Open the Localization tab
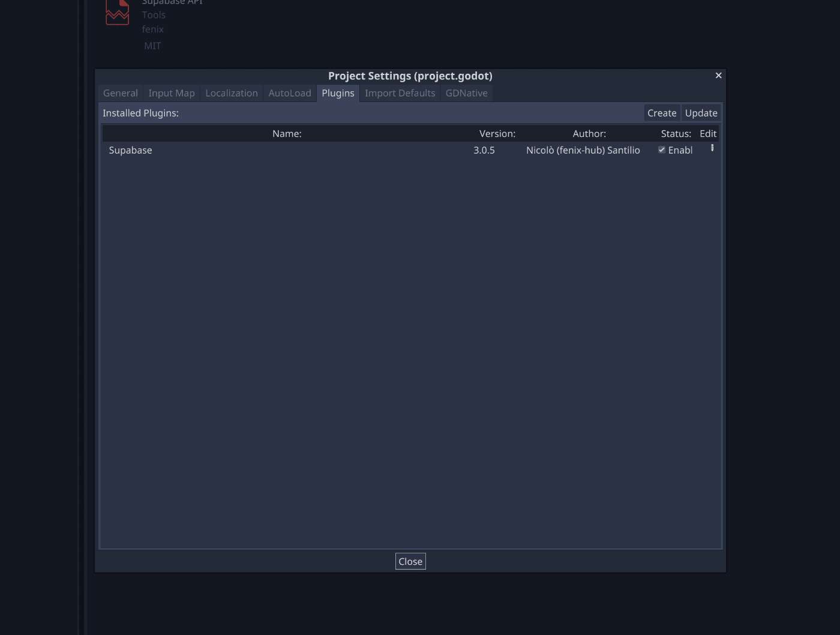The width and height of the screenshot is (840, 635). [x=232, y=93]
